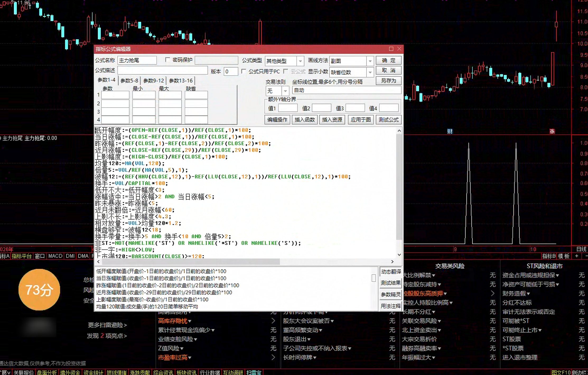Click the 插入函数 button
Viewport: 588px width, 375px height.
point(305,120)
